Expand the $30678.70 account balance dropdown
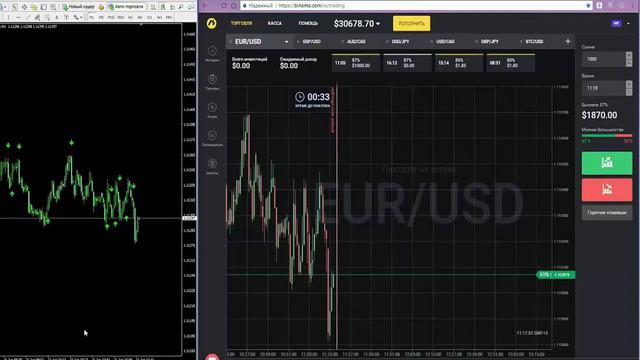640x360 pixels. tap(357, 24)
